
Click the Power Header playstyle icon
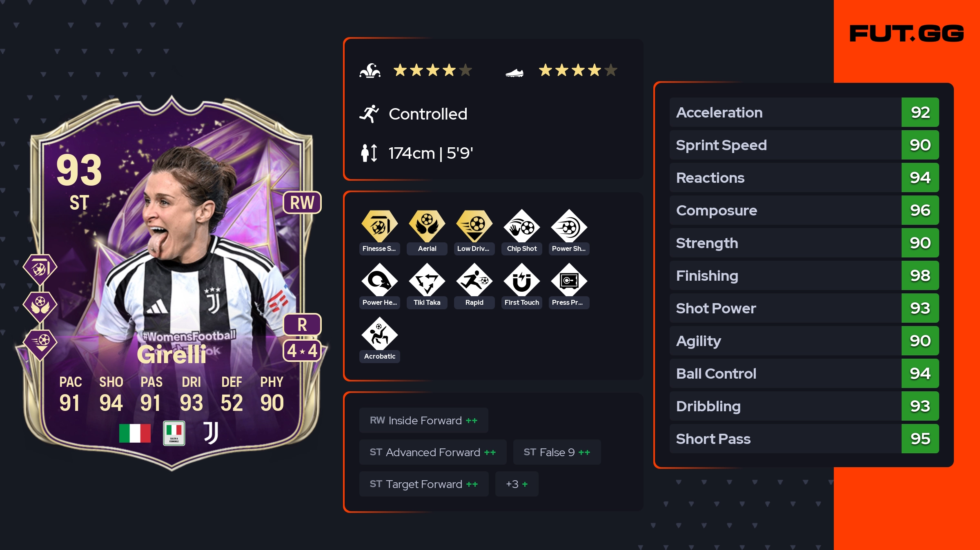(379, 280)
